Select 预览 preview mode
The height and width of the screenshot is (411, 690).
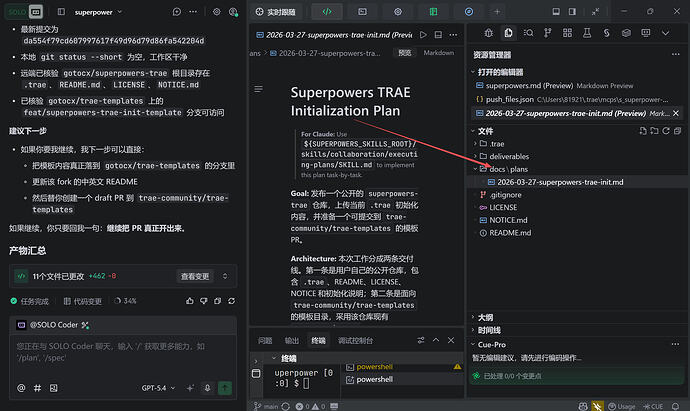404,53
